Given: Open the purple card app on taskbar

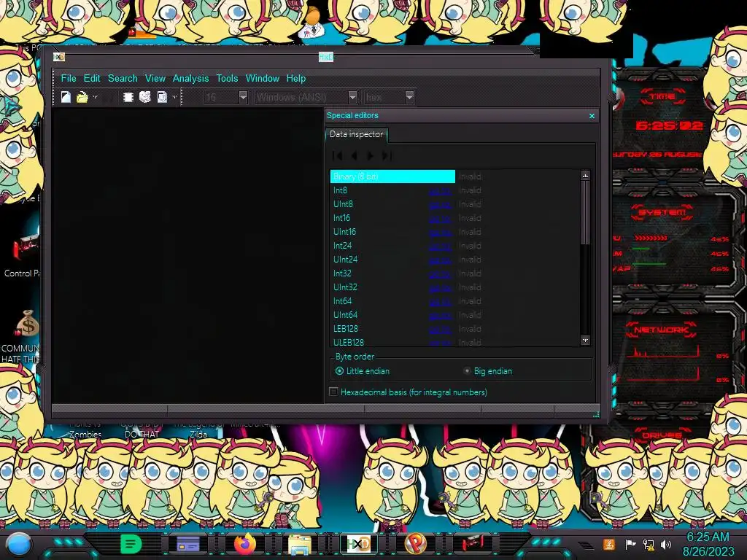Looking at the screenshot, I should (x=187, y=543).
